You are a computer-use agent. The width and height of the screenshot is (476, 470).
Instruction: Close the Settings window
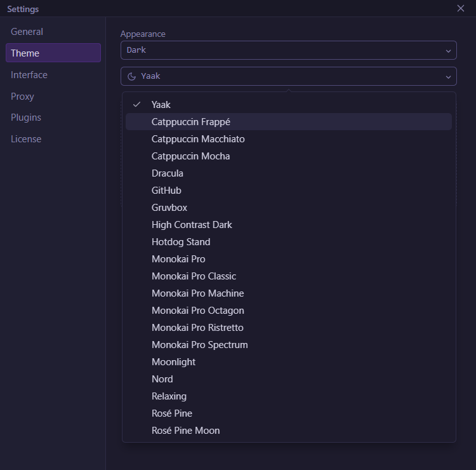point(461,8)
